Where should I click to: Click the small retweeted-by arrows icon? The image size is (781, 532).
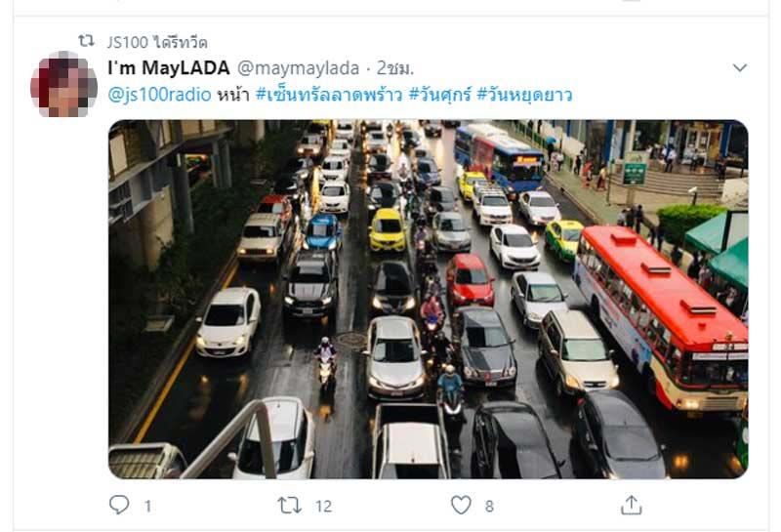(x=86, y=41)
